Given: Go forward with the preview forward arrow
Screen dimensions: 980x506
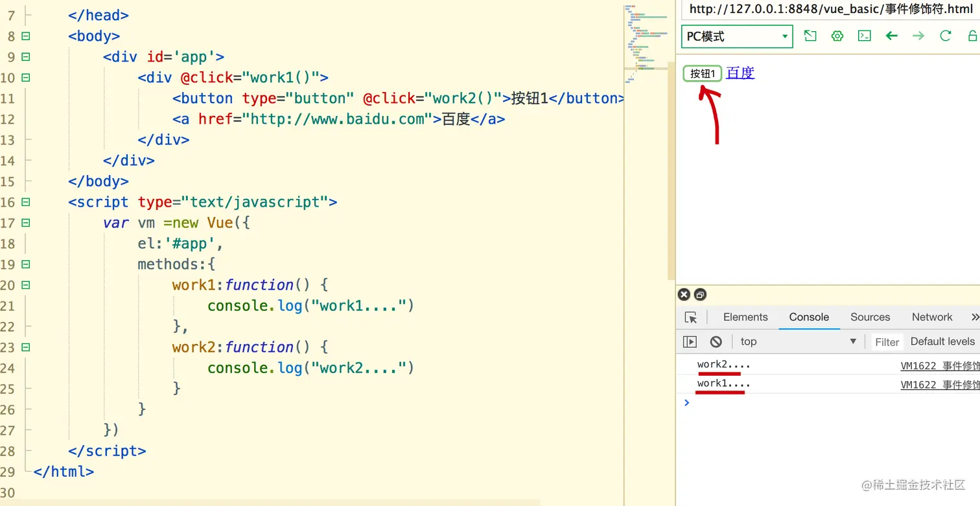Looking at the screenshot, I should coord(918,36).
